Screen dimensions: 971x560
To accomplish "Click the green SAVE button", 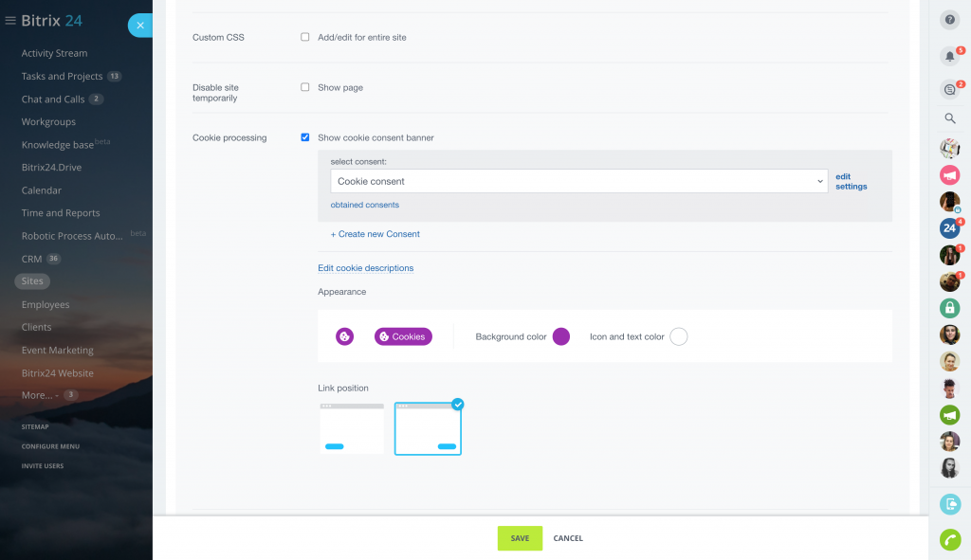I will [x=520, y=538].
